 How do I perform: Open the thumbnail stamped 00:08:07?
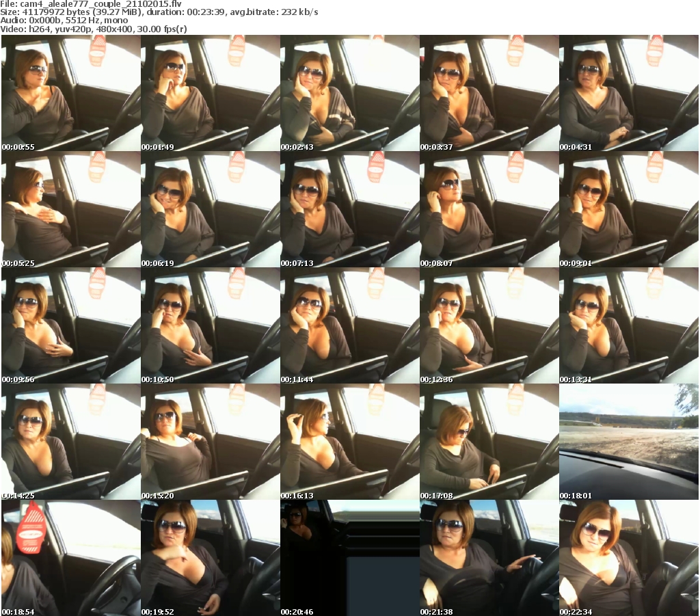coord(489,209)
